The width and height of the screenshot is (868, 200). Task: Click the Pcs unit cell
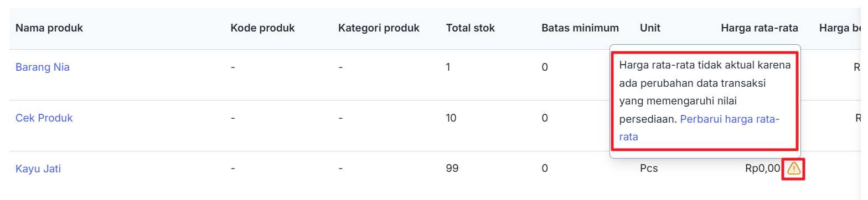649,169
